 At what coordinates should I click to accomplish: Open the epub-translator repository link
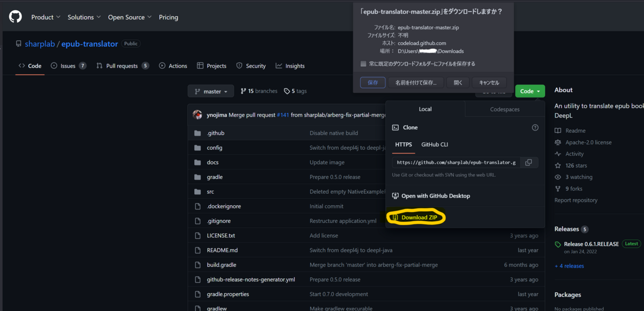(x=90, y=44)
